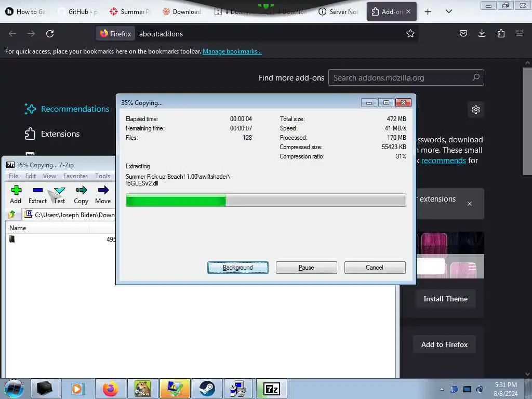Click the clock showing 5:31 PM
The width and height of the screenshot is (532, 399).
pos(506,385)
